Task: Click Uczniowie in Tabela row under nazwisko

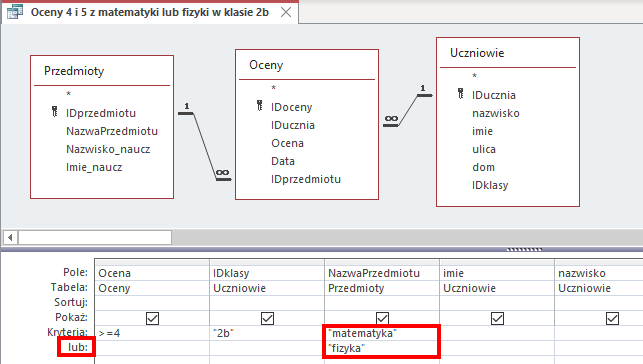Action: pos(599,288)
